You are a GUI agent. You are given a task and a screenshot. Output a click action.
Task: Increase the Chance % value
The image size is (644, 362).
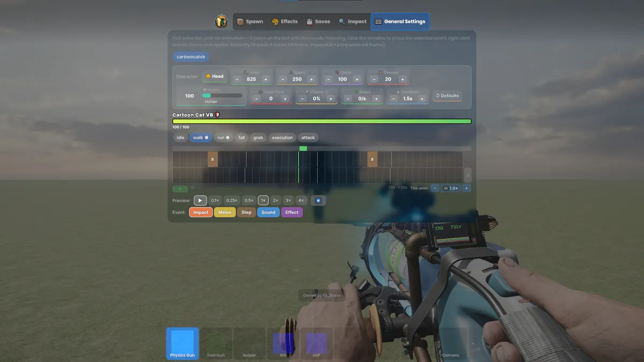point(331,99)
